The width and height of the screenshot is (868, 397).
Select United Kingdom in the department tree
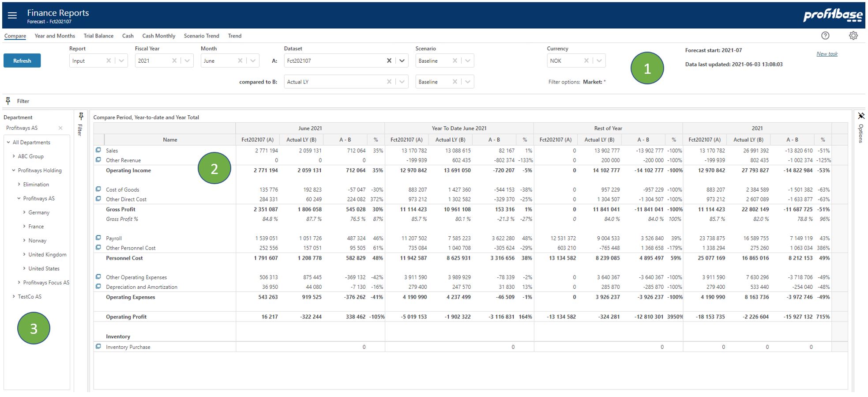[x=47, y=254]
